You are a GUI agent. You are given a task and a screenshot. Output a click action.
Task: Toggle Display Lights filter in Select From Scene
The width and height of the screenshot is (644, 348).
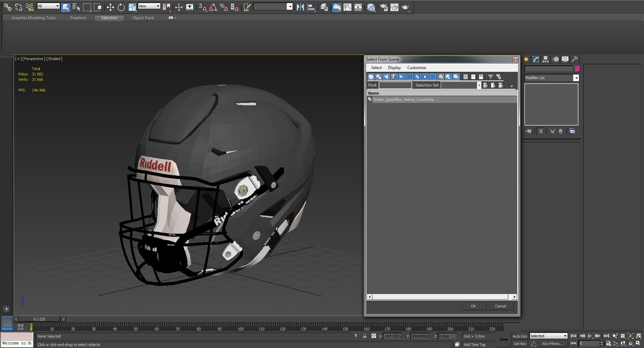pyautogui.click(x=386, y=77)
